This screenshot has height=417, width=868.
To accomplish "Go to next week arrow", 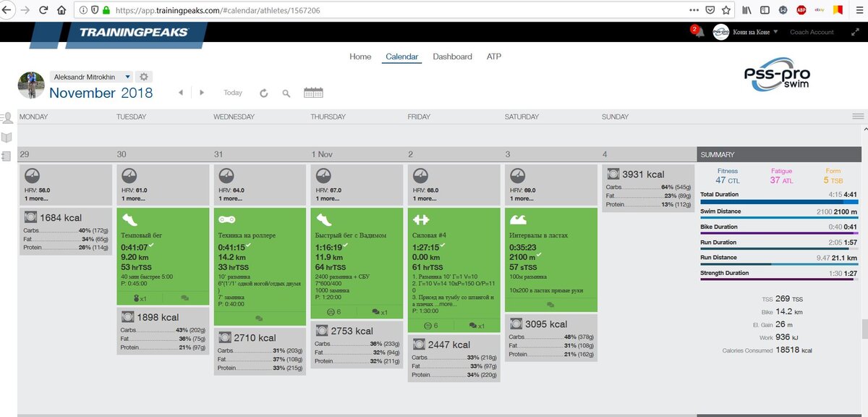I will tap(202, 93).
